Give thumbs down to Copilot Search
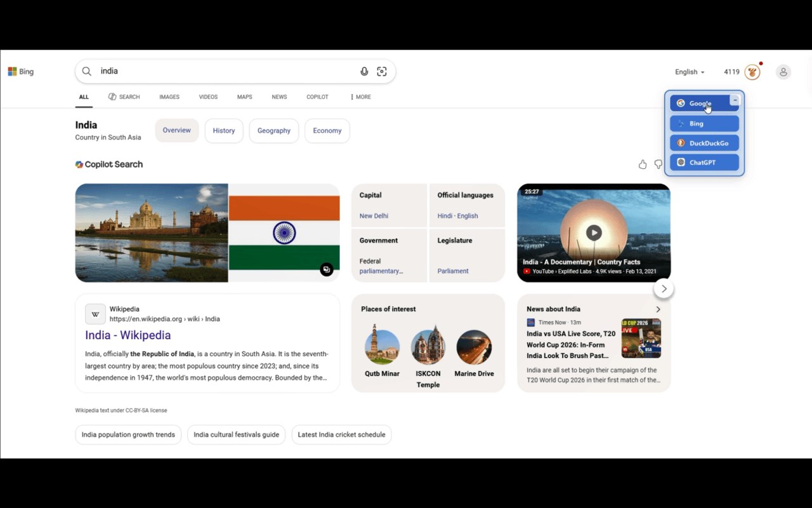This screenshot has height=508, width=812. point(658,164)
